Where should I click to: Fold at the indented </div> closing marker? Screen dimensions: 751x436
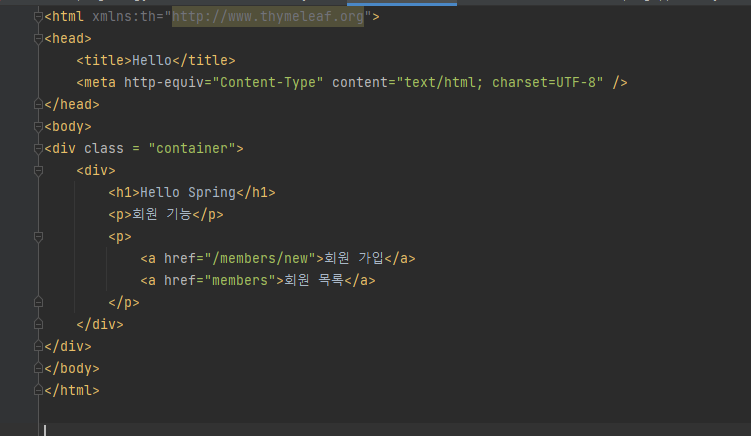click(x=39, y=324)
